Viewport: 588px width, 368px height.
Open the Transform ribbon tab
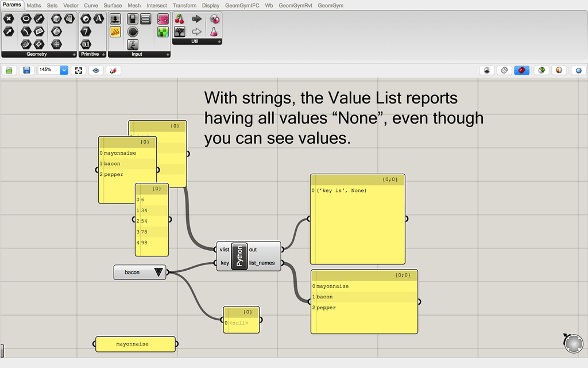coord(184,5)
